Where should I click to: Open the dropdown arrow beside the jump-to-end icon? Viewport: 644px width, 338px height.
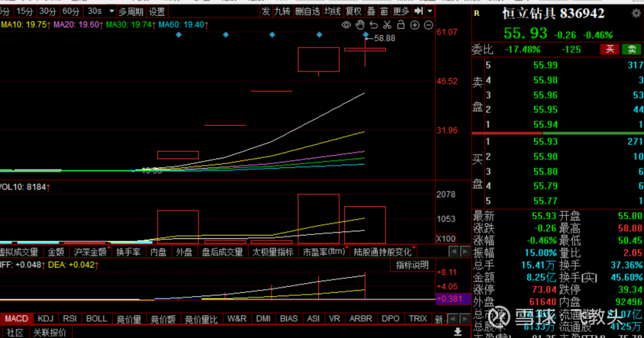[x=430, y=11]
